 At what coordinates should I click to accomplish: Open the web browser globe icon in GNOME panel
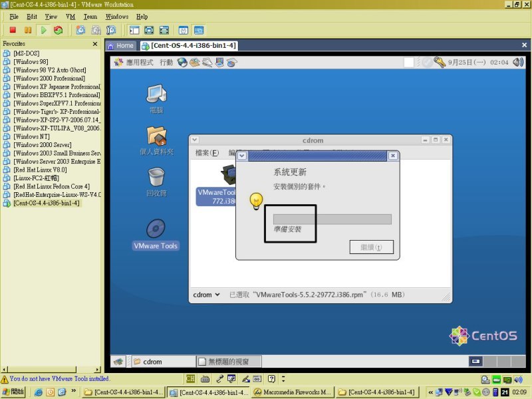pyautogui.click(x=182, y=63)
